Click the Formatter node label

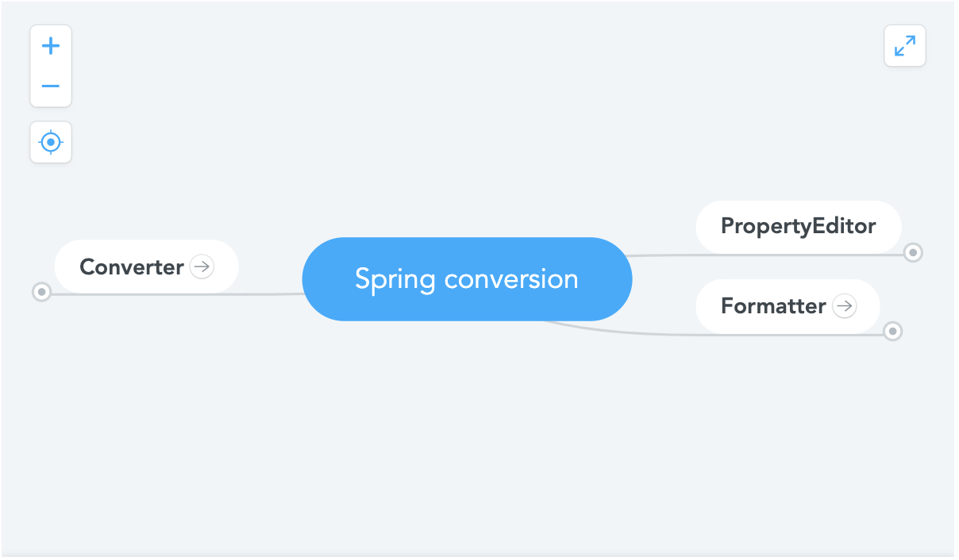[x=772, y=306]
